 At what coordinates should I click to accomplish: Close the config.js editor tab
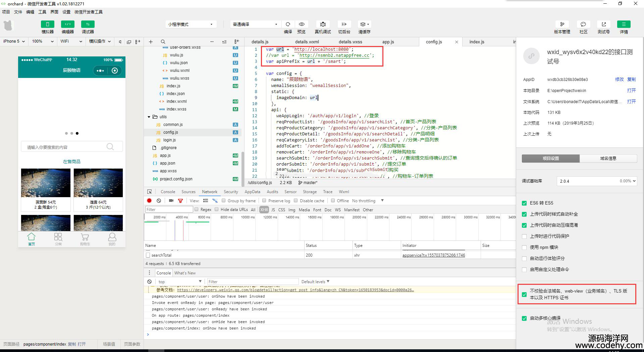457,42
